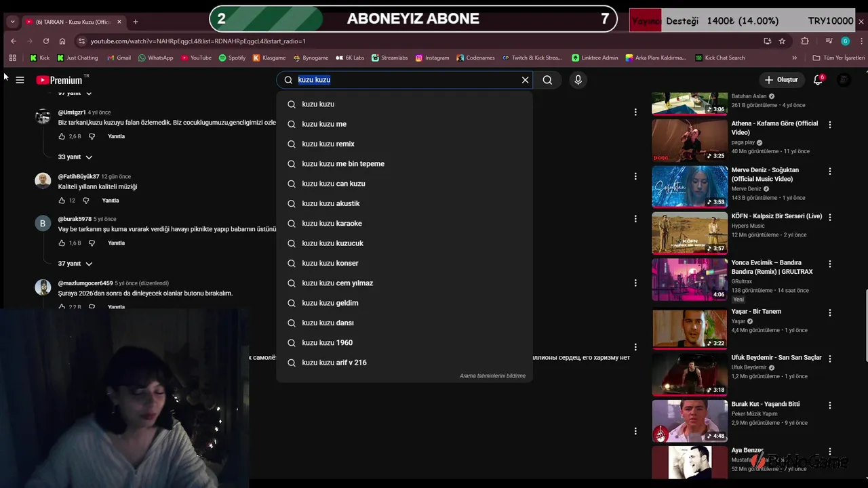The width and height of the screenshot is (868, 488).
Task: Open KÖFN - Kalpsiz Bir Serseri title
Action: point(776,216)
